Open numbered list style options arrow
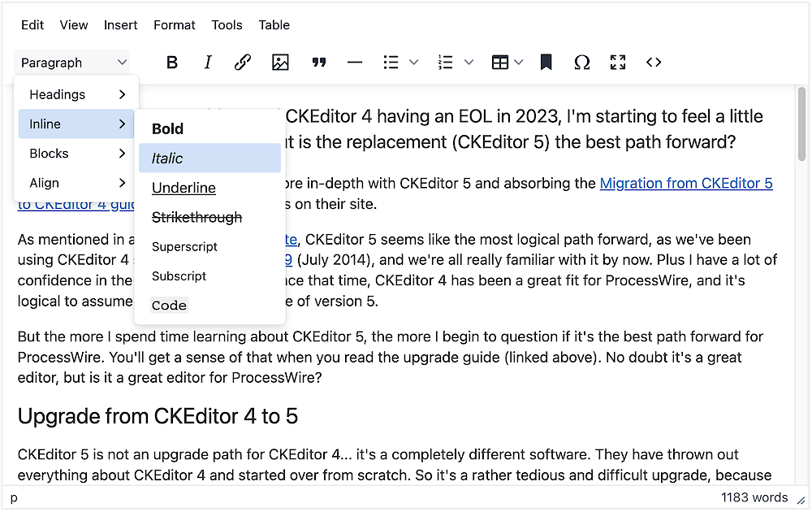 tap(469, 63)
